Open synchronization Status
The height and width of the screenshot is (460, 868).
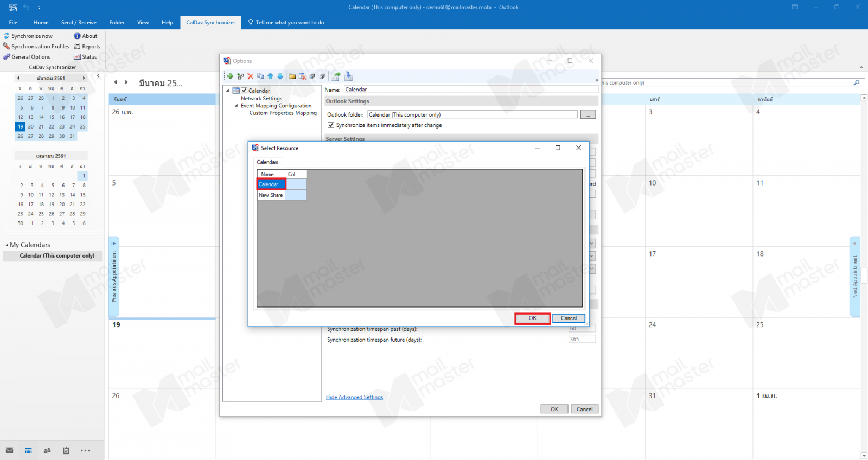coord(86,57)
